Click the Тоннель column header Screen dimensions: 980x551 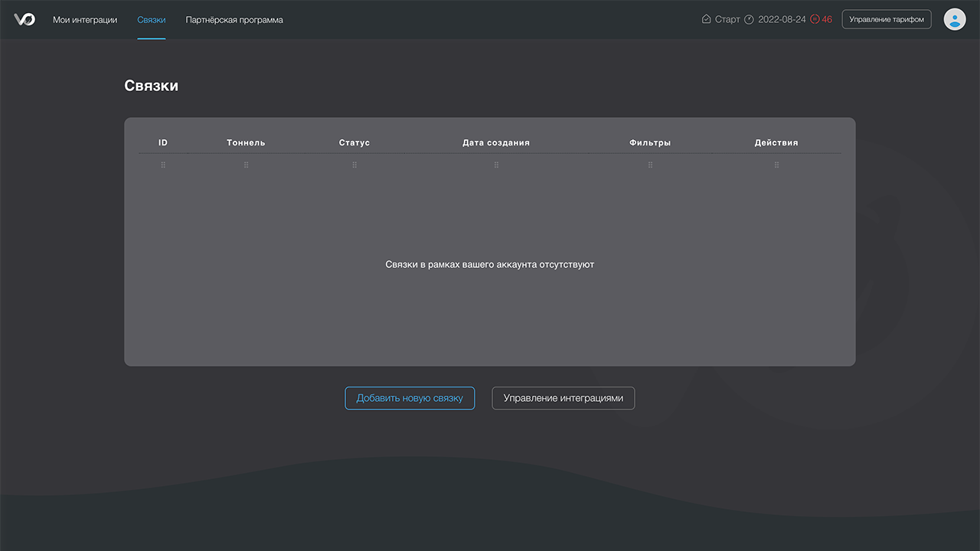point(246,142)
